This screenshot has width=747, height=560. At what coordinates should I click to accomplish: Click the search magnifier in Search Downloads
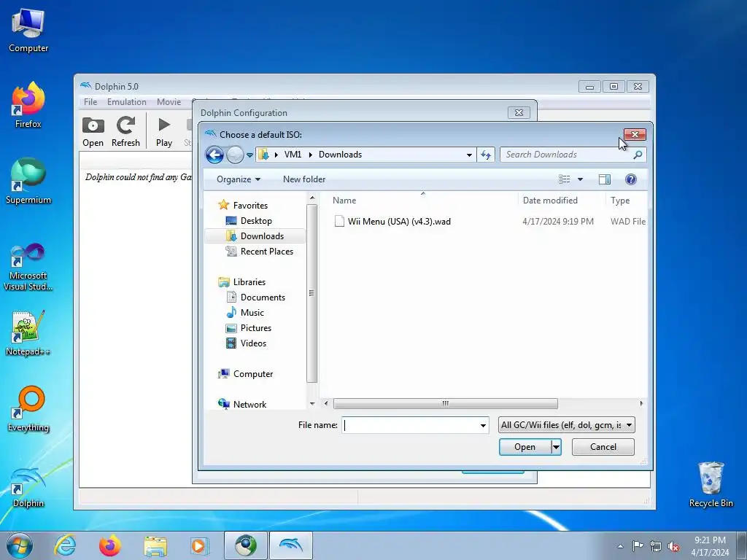tap(638, 155)
